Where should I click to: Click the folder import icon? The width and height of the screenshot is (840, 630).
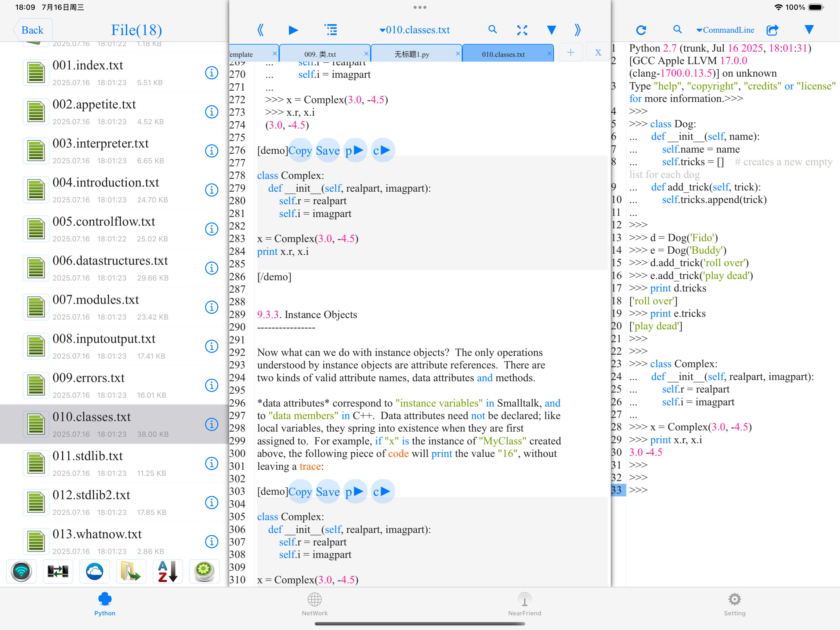[131, 571]
